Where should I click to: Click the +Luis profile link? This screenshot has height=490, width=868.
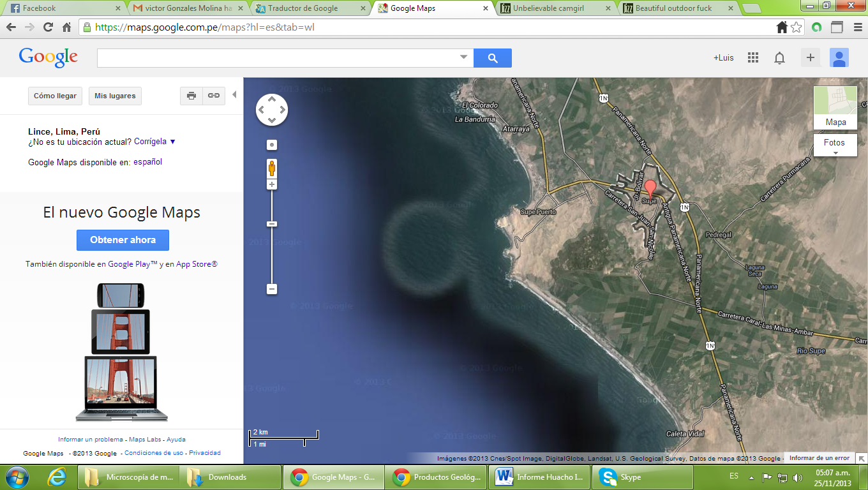[724, 57]
